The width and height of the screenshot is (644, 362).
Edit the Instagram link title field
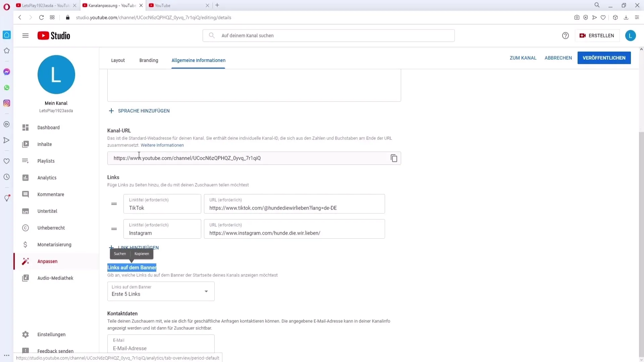point(162,229)
